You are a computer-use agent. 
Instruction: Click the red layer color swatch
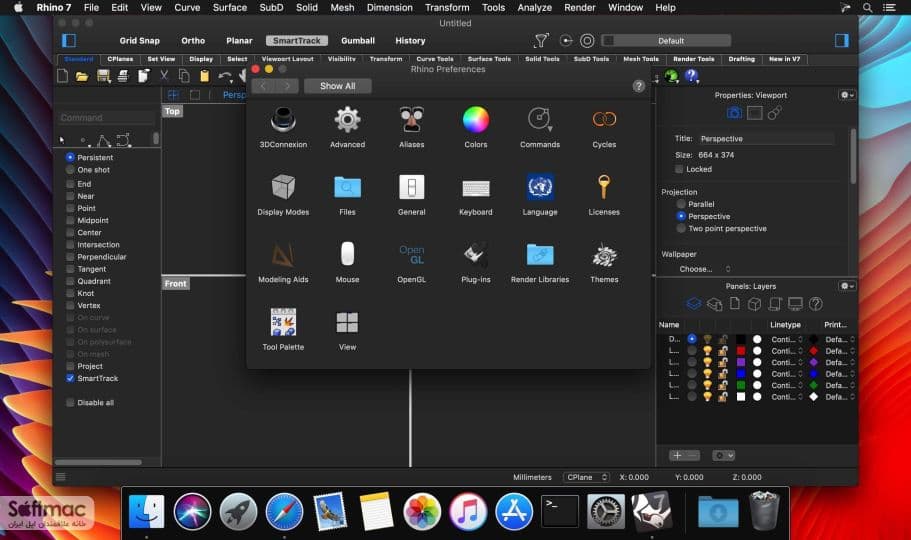(x=741, y=351)
